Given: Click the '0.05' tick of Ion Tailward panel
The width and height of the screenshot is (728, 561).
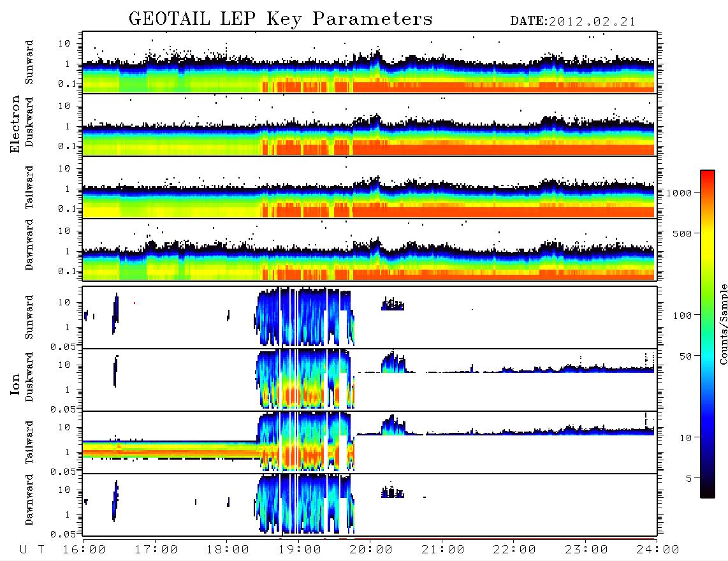Looking at the screenshot, I should pyautogui.click(x=62, y=472).
